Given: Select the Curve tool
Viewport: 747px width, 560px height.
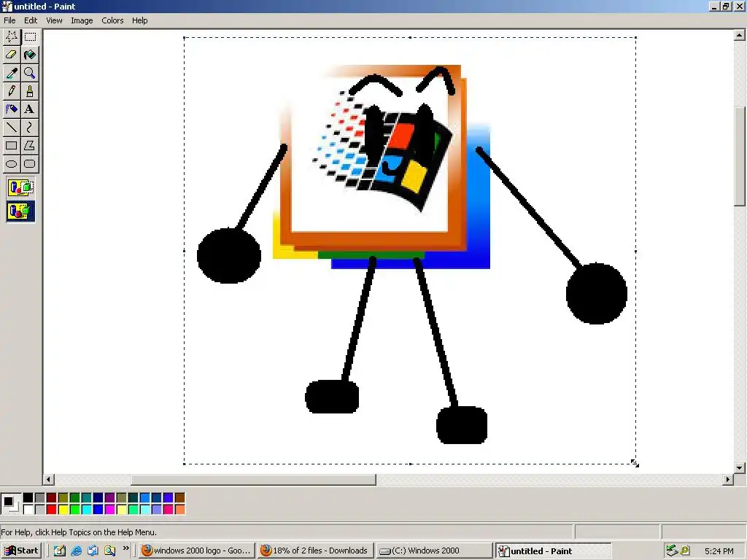Looking at the screenshot, I should click(x=30, y=127).
